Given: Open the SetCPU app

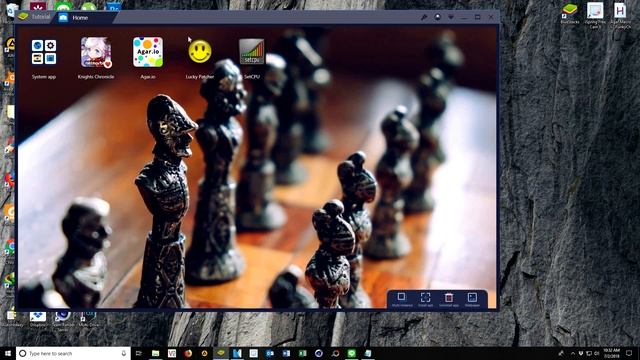Looking at the screenshot, I should click(251, 51).
